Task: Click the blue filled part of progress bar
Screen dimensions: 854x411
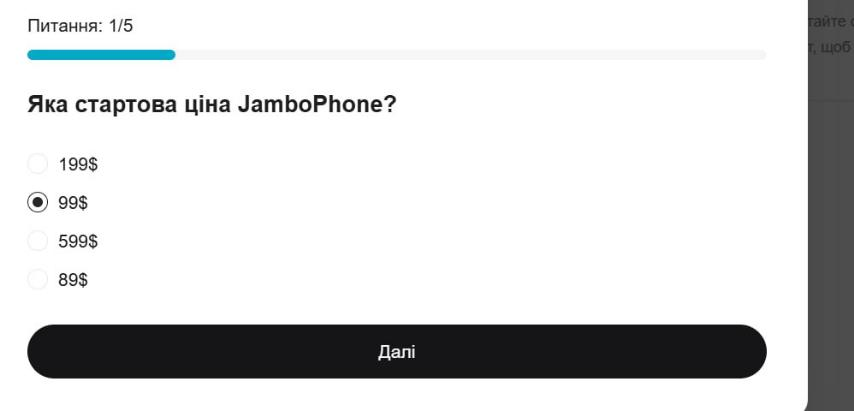Action: [x=100, y=55]
